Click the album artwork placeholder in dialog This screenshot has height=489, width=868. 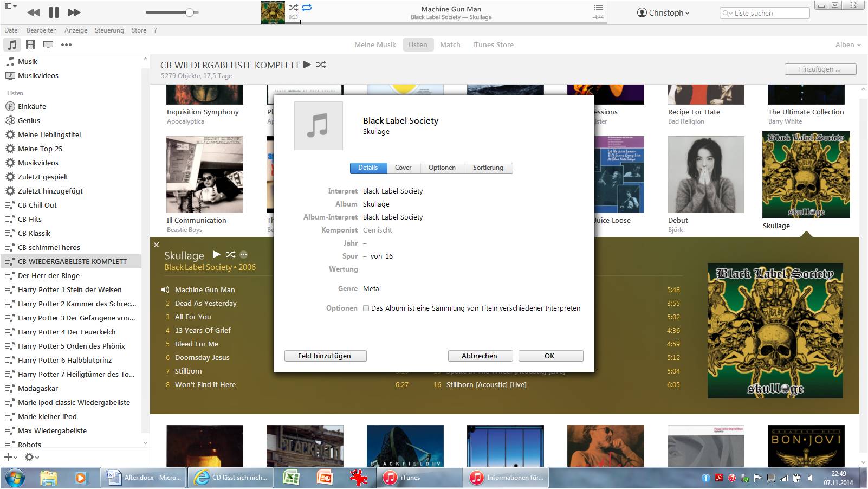(x=319, y=126)
